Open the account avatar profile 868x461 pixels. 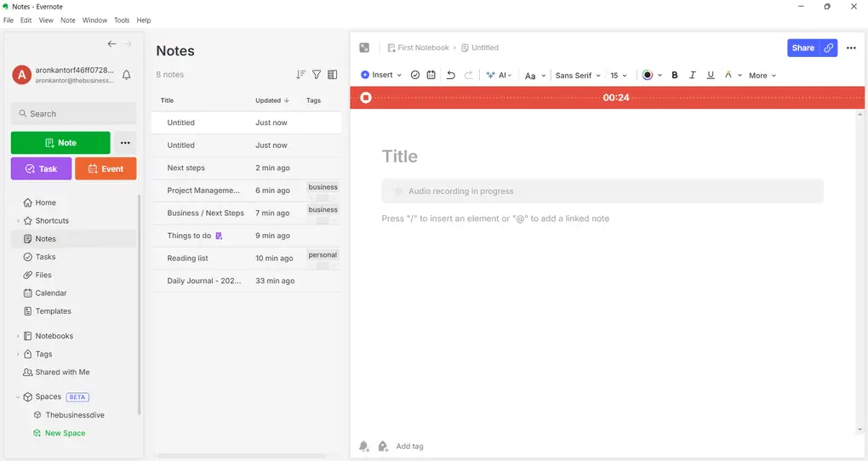click(21, 75)
